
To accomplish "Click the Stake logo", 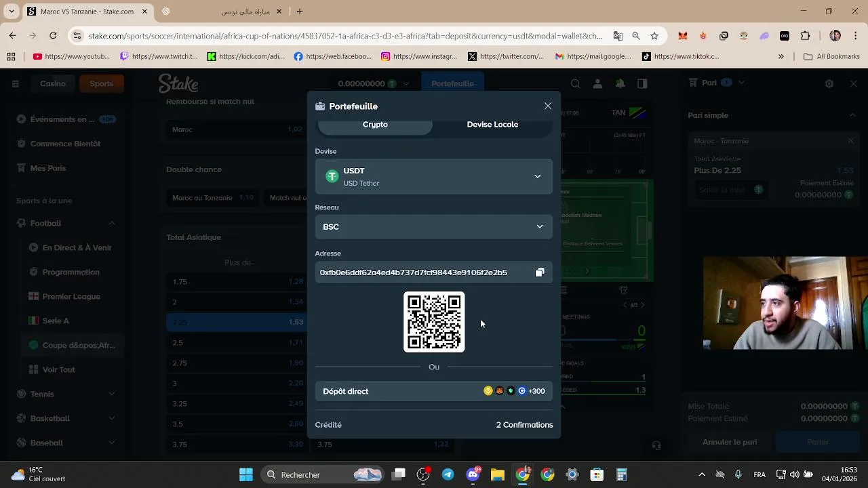I will click(178, 83).
